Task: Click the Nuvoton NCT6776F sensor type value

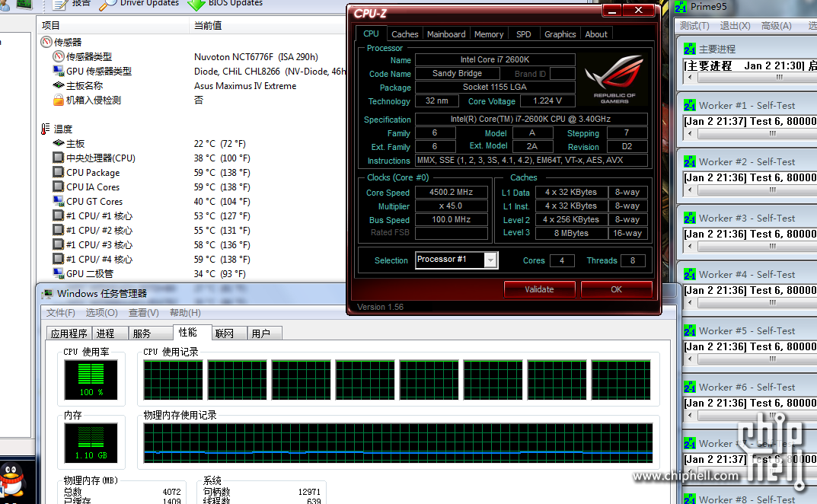Action: (256, 57)
